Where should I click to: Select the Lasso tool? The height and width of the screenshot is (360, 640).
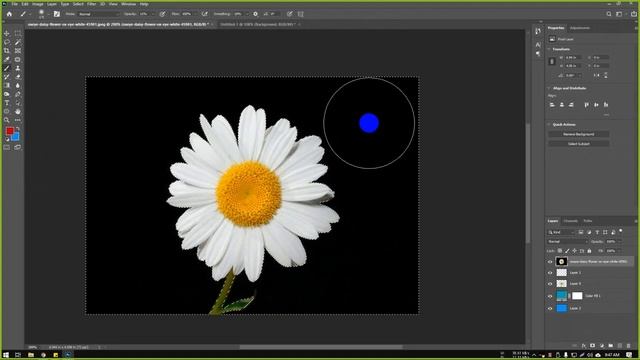(x=7, y=42)
